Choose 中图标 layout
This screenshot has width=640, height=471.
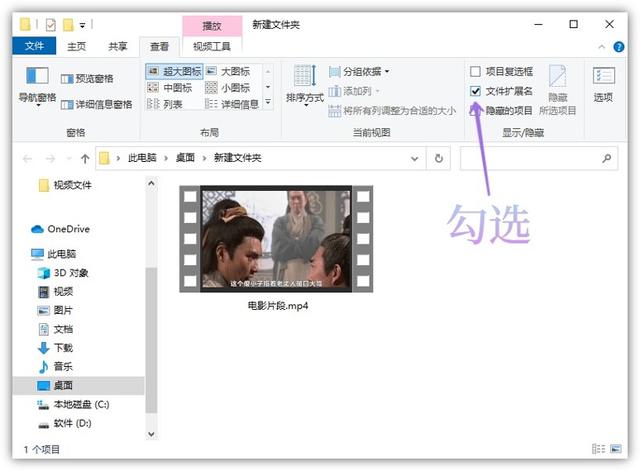(169, 88)
